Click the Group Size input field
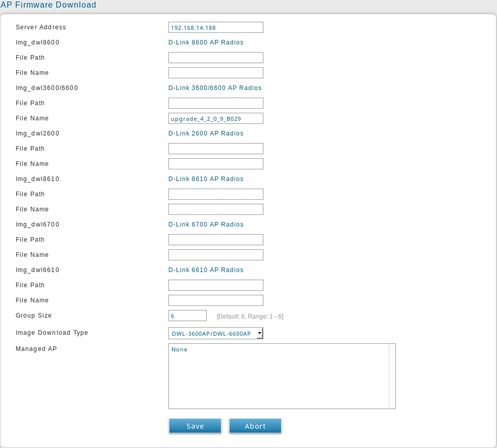 pos(187,316)
